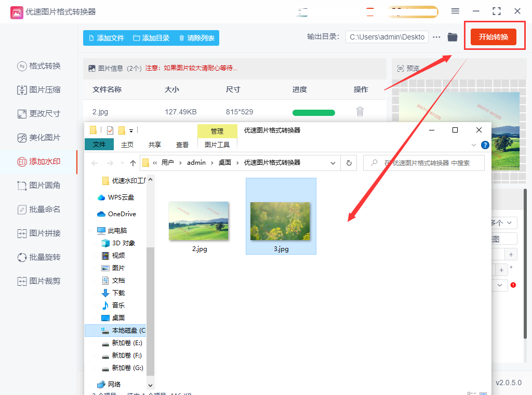Open the quick access toolbar customize dropdown
The width and height of the screenshot is (532, 395).
coord(131,130)
